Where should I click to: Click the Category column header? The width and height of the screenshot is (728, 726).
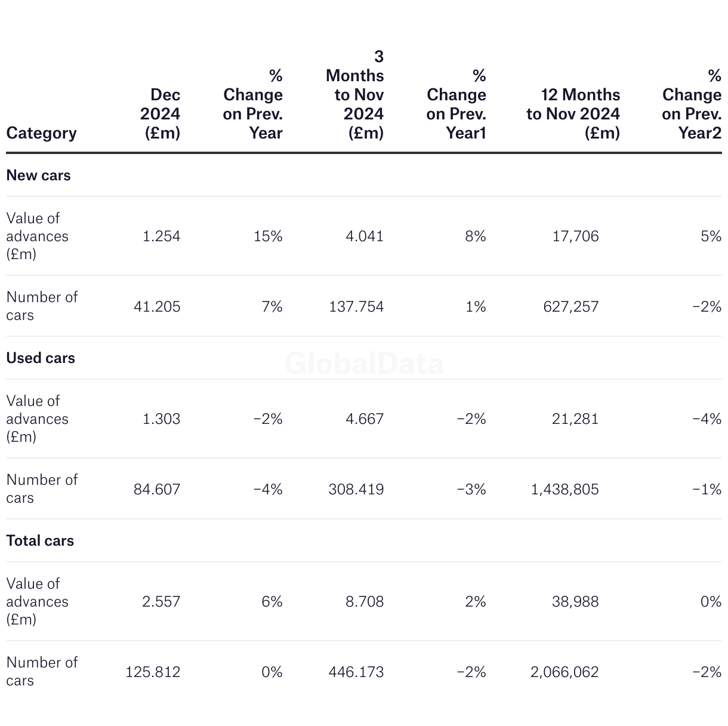pyautogui.click(x=41, y=133)
